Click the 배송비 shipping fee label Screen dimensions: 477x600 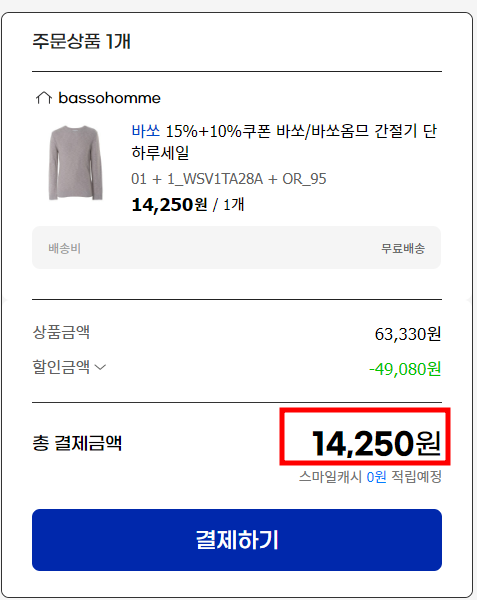64,248
